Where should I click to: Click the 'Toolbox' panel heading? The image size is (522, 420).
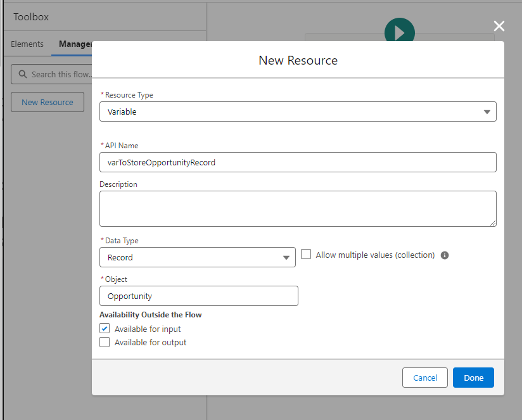[x=31, y=17]
